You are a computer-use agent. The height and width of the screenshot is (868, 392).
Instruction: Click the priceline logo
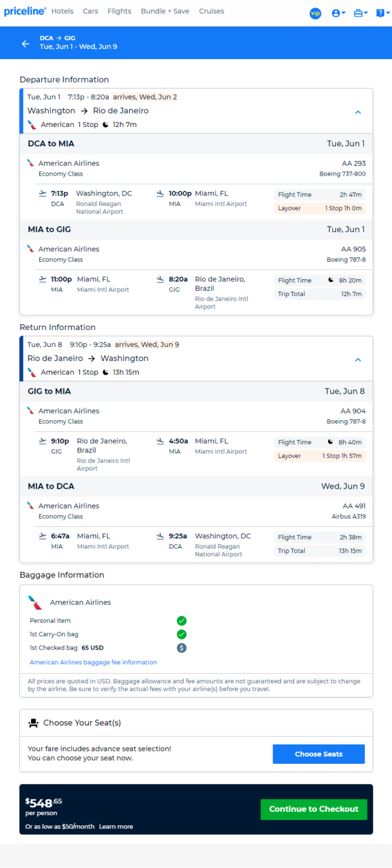[25, 12]
